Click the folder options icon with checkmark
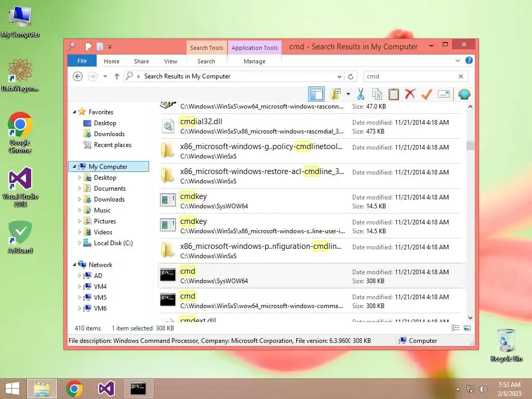This screenshot has height=399, width=532. point(336,94)
